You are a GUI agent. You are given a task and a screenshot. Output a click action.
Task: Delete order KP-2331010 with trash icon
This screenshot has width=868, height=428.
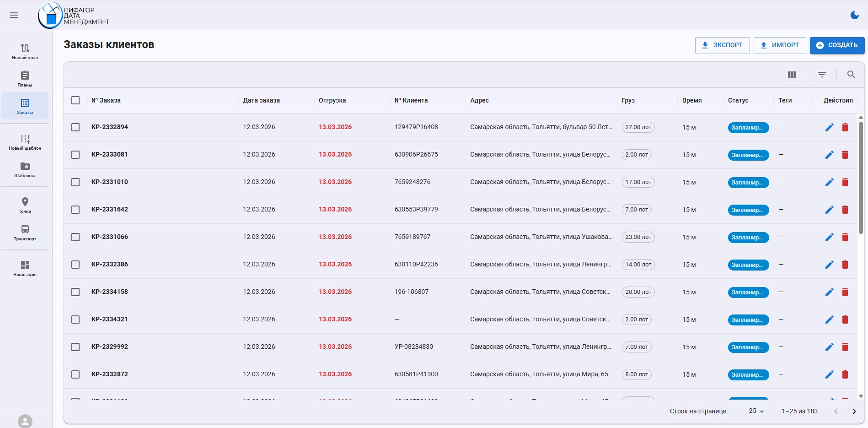pos(845,182)
